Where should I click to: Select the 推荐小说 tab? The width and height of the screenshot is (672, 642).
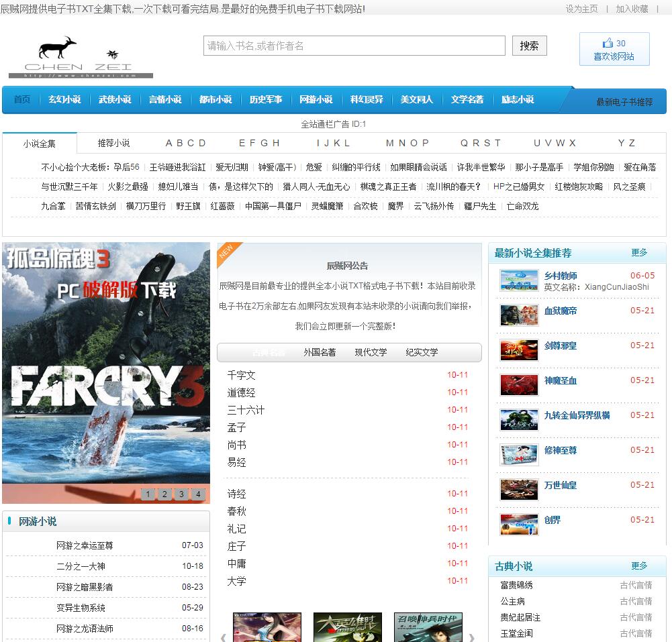click(x=113, y=143)
